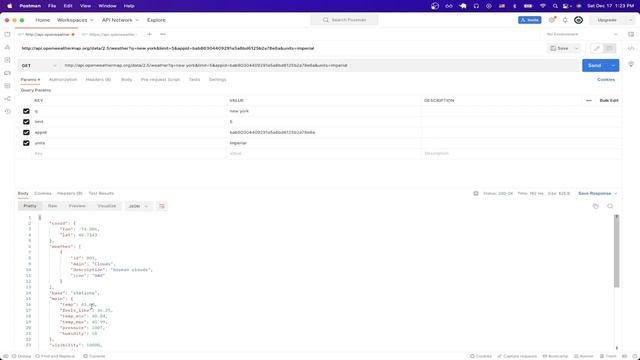Open the network globe icon near Status
This screenshot has width=640, height=360.
point(476,193)
